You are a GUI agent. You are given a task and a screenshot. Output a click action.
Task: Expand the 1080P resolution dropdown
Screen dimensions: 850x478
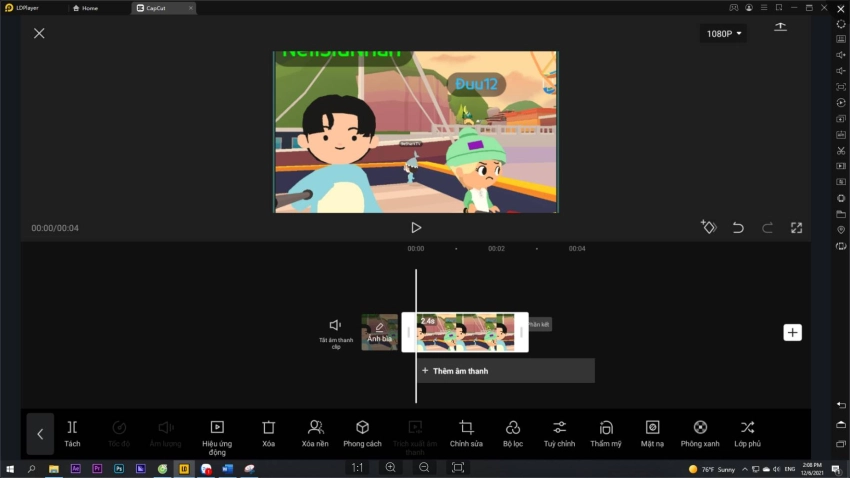tap(724, 34)
